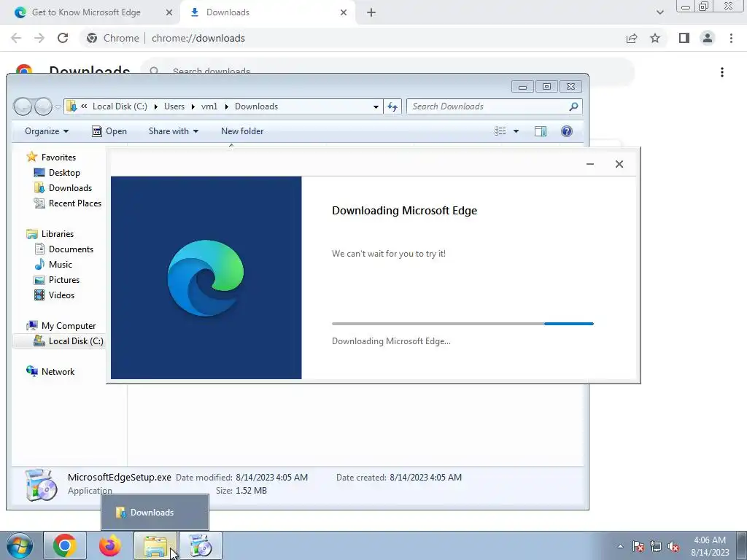Click Explorer folder taskbar icon
This screenshot has height=560, width=747.
[x=155, y=545]
